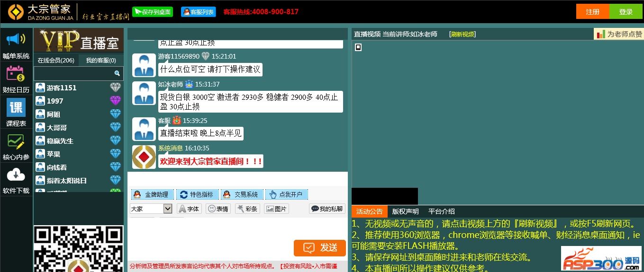Click the 大宗管家 logo at top left
This screenshot has height=272, width=644.
tap(41, 12)
